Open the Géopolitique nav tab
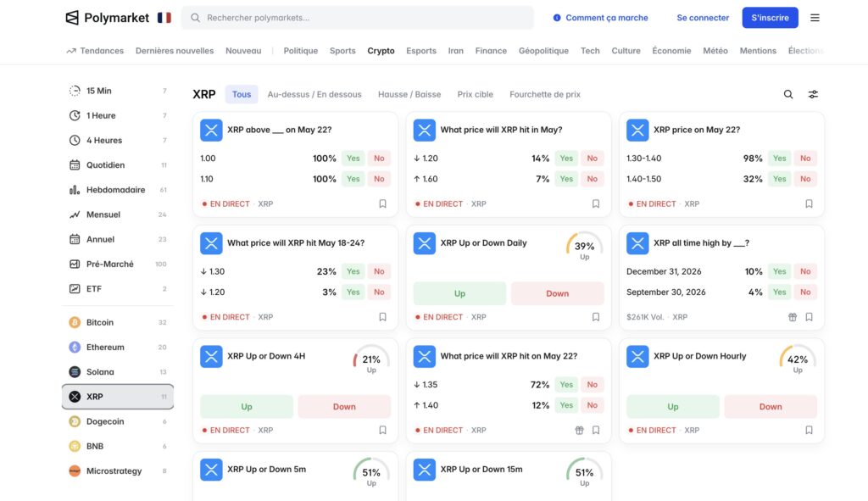Screen dimensions: 868x501 point(543,50)
